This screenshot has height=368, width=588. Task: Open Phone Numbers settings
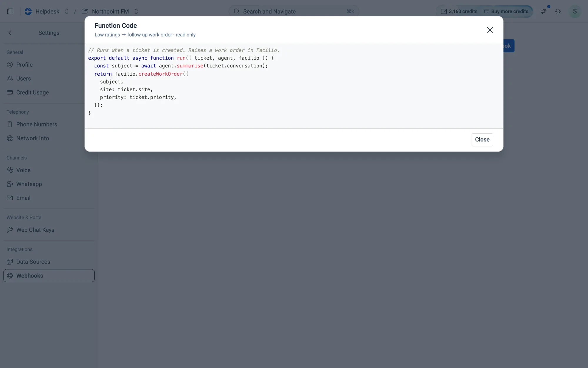click(x=49, y=125)
